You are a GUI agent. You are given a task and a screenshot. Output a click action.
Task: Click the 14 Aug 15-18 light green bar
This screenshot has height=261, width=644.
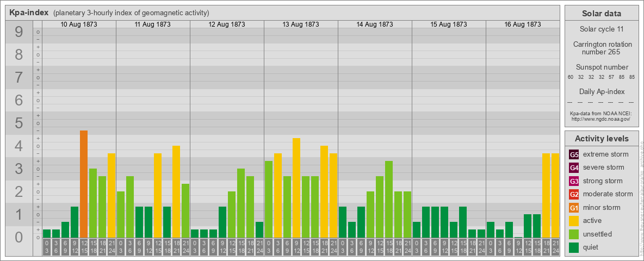tap(389, 200)
